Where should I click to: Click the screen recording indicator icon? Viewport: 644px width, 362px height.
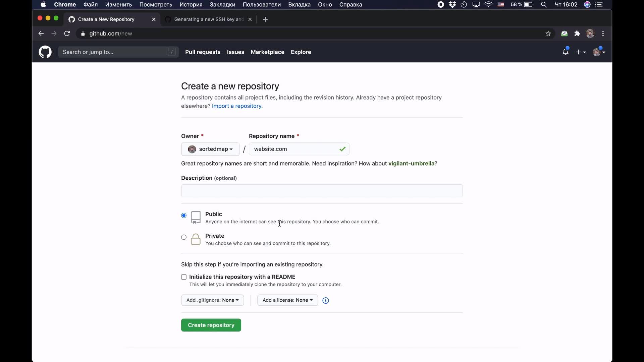point(441,5)
